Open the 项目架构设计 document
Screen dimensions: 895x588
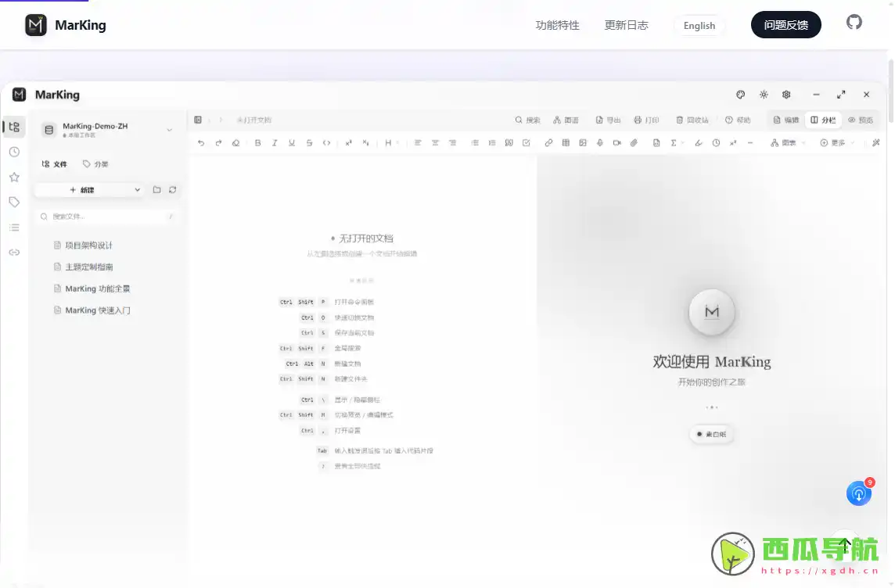(88, 246)
